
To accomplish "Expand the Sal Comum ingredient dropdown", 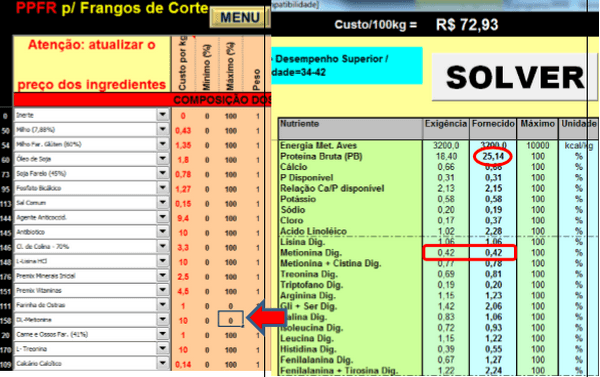I will 163,202.
